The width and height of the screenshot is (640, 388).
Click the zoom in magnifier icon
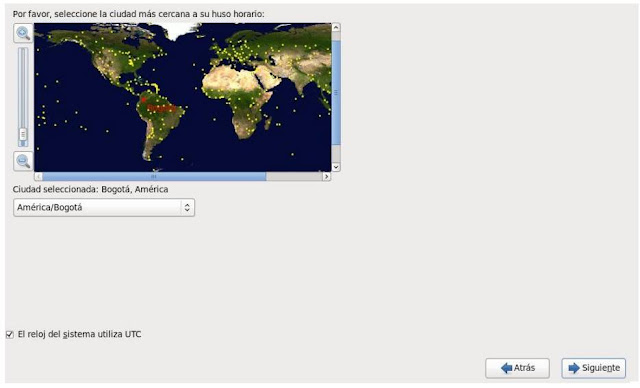[23, 33]
